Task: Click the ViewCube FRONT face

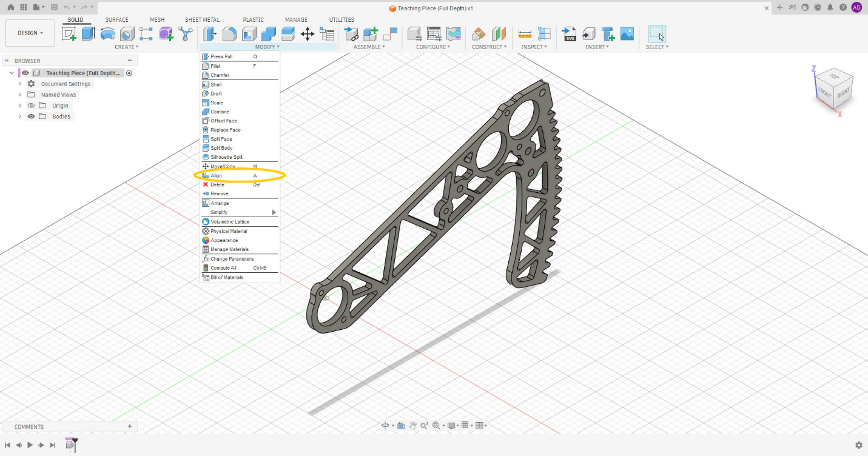Action: (x=824, y=92)
